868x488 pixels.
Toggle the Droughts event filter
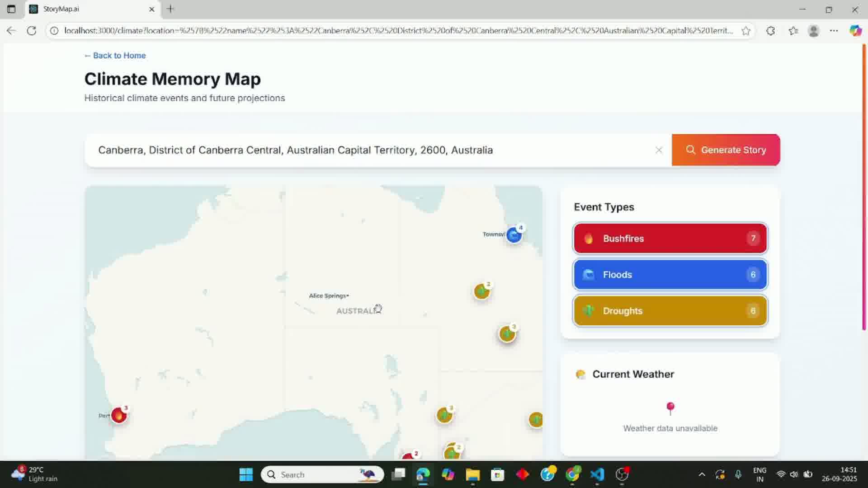tap(670, 310)
